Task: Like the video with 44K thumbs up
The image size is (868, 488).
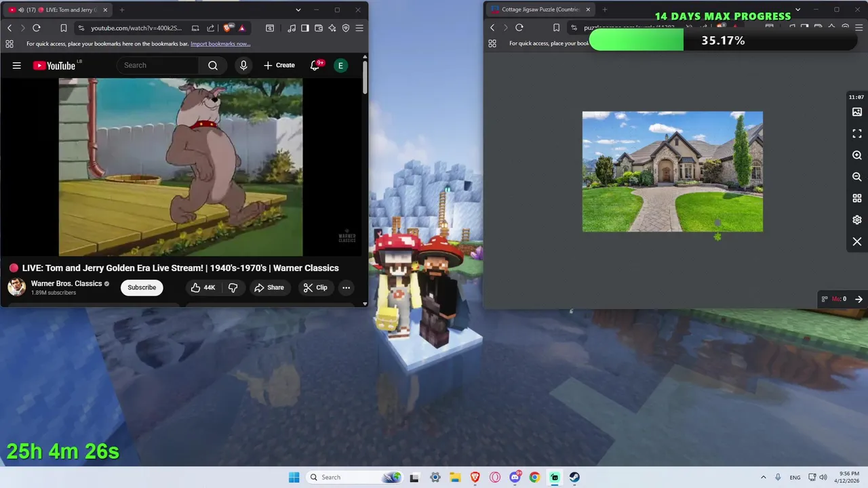Action: [x=203, y=287]
